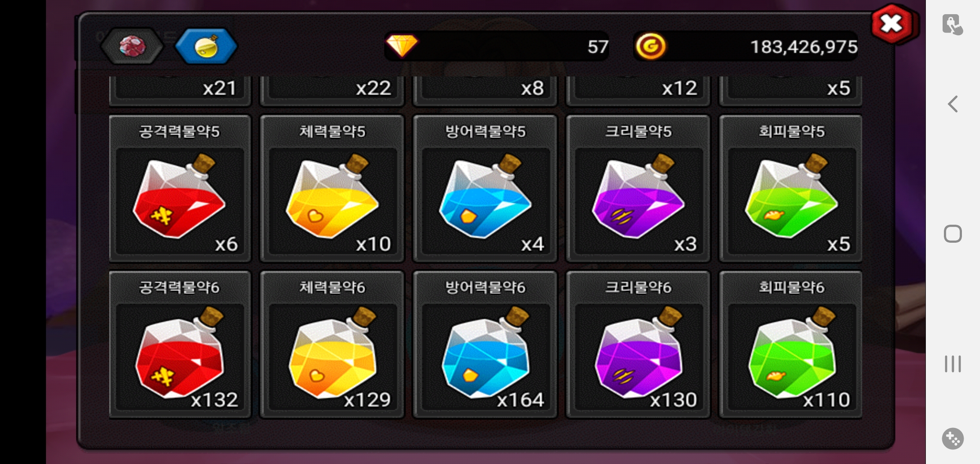Switch to the blue potion tab
The height and width of the screenshot is (464, 980).
pyautogui.click(x=206, y=46)
